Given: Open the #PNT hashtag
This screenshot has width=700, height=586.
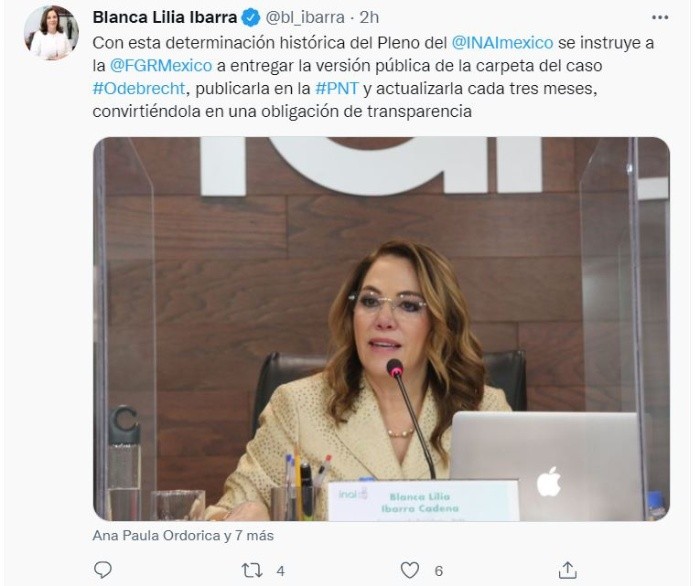Looking at the screenshot, I should point(337,88).
